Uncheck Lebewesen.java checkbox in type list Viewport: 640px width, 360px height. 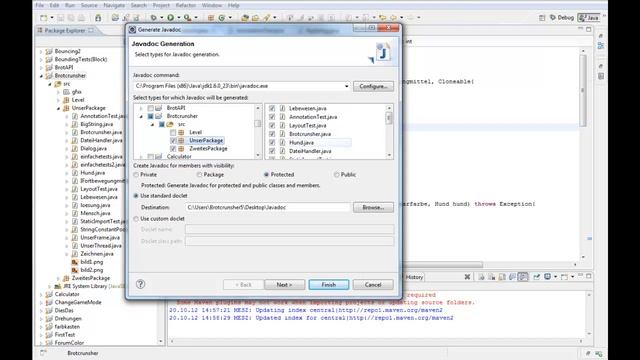pyautogui.click(x=272, y=108)
